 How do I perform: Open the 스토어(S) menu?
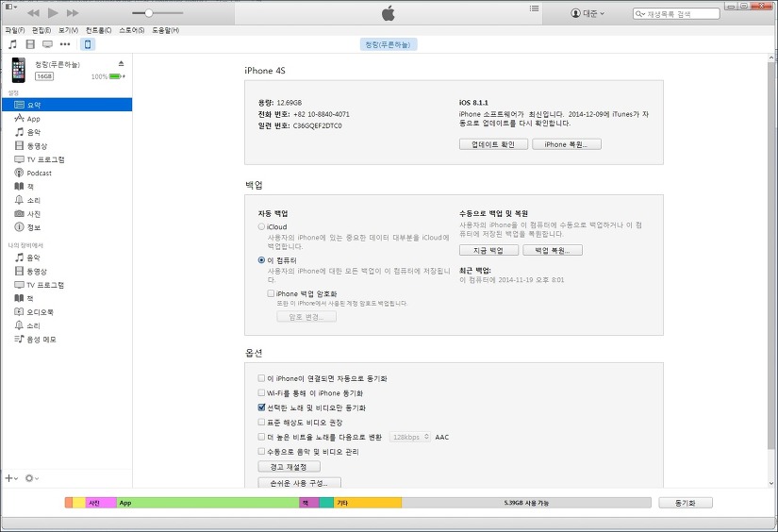(131, 30)
